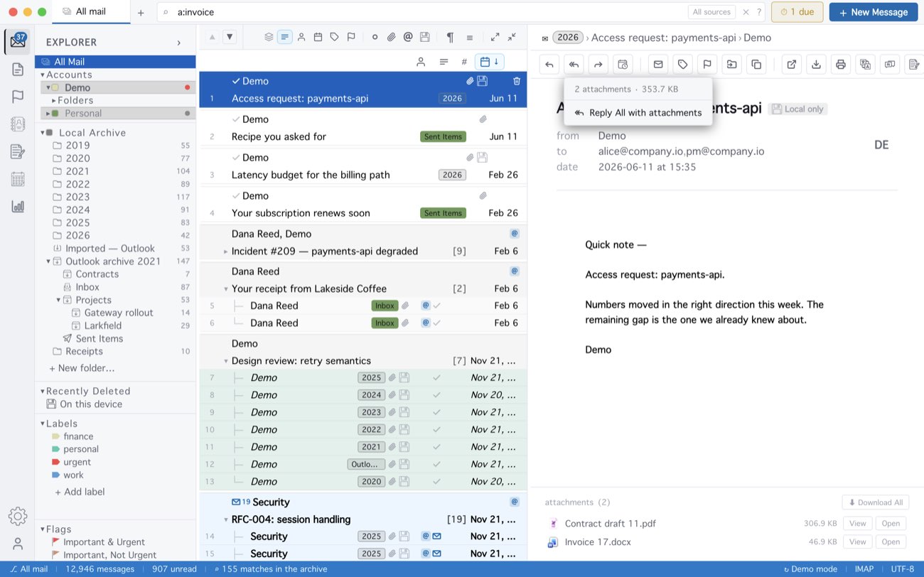Translate the message with translate icon

(865, 65)
